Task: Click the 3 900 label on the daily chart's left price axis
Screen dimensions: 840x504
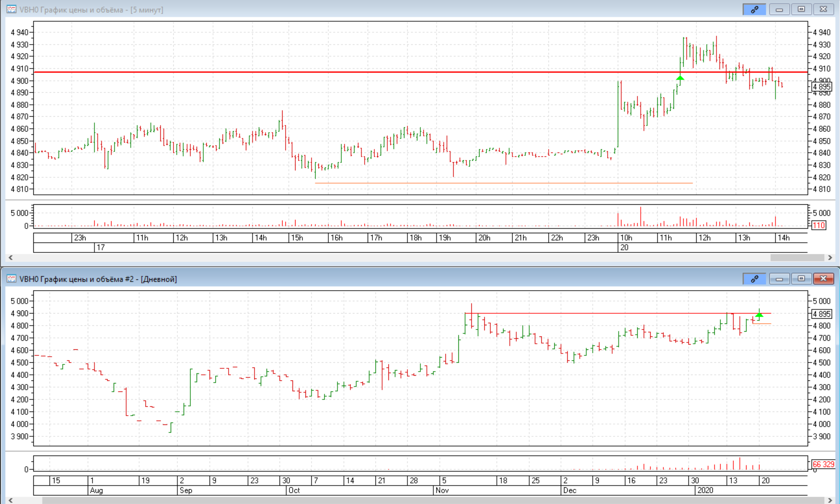Action: [20, 436]
